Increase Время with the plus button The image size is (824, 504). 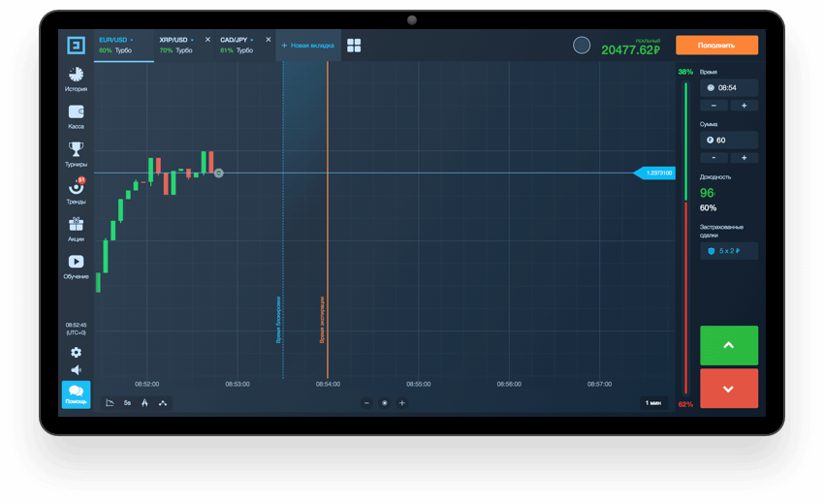[744, 105]
